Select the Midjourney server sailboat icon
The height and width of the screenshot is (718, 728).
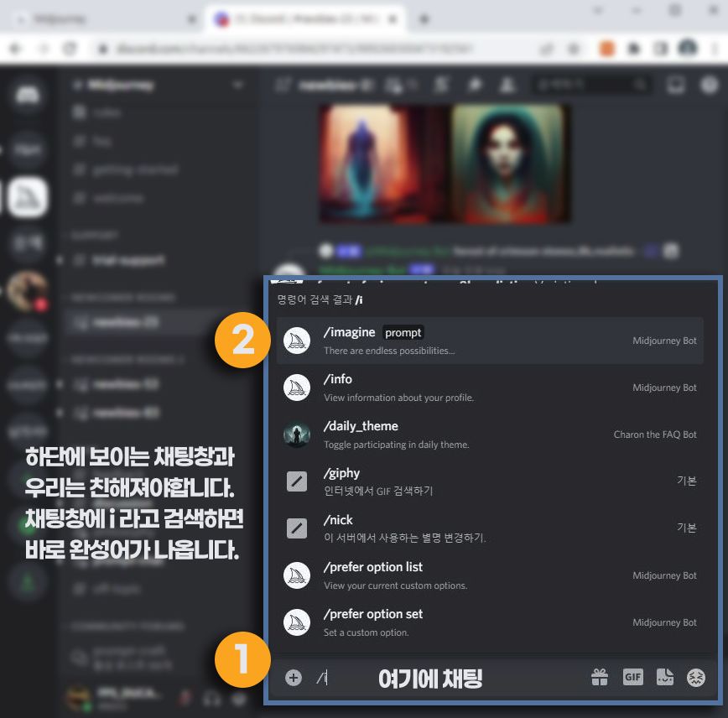[x=28, y=197]
